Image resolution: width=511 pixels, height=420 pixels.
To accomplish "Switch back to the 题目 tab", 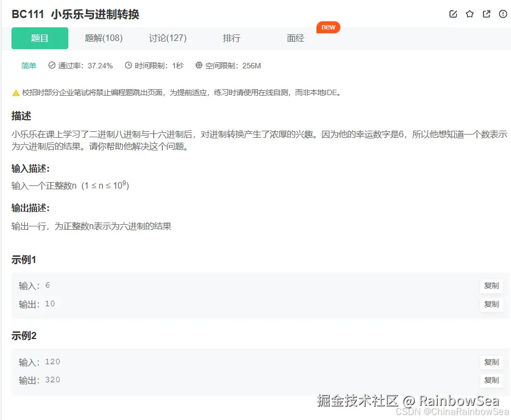I will [39, 38].
